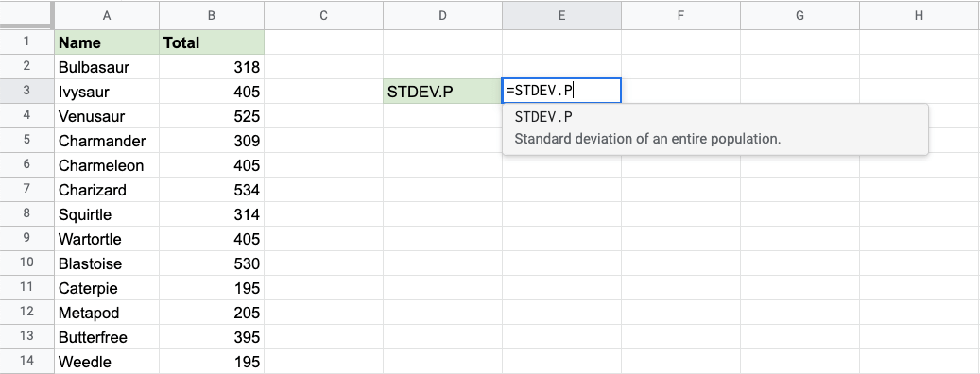Screen dimensions: 980x374
Task: Select row 14 header
Action: tap(26, 362)
